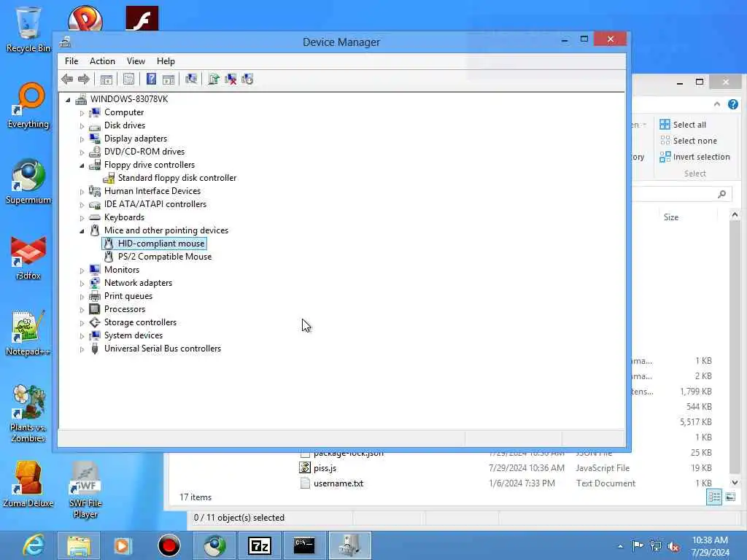747x560 pixels.
Task: Expand the Computer category
Action: click(x=82, y=113)
